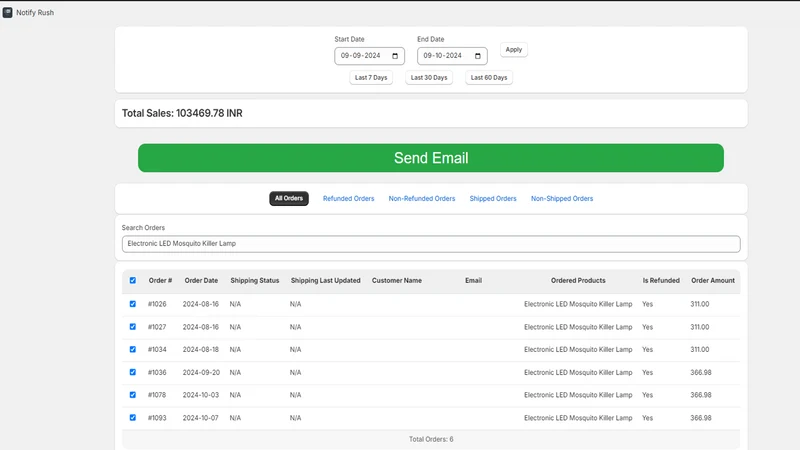The height and width of the screenshot is (450, 800).
Task: Click the Notify Rush title text
Action: pyautogui.click(x=35, y=13)
